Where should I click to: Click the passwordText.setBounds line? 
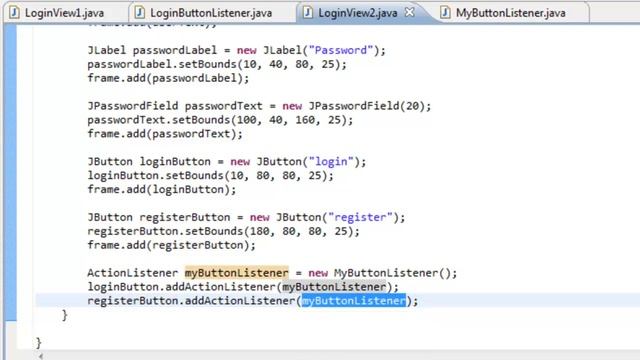click(220, 120)
